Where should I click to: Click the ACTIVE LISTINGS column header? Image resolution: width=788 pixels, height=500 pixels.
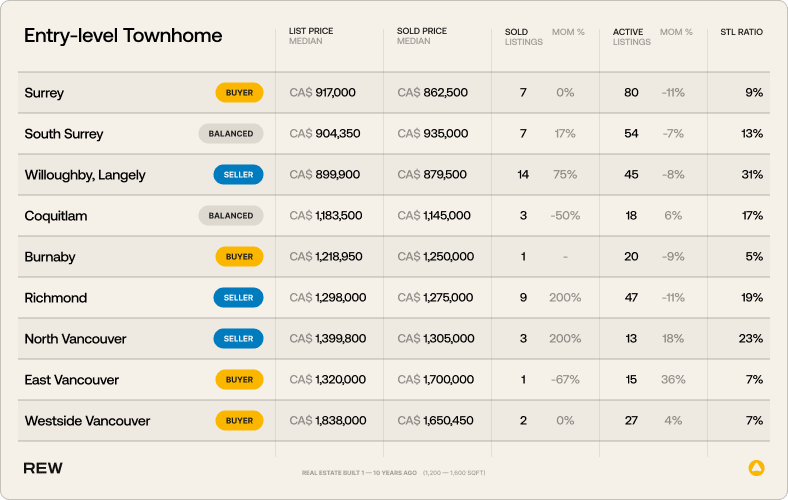click(x=632, y=37)
